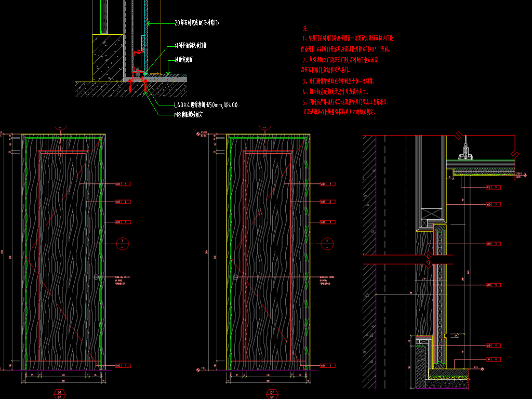Select the 订制不锈钢天地门轴 label
Viewport: 532px width, 399px height.
(x=191, y=46)
